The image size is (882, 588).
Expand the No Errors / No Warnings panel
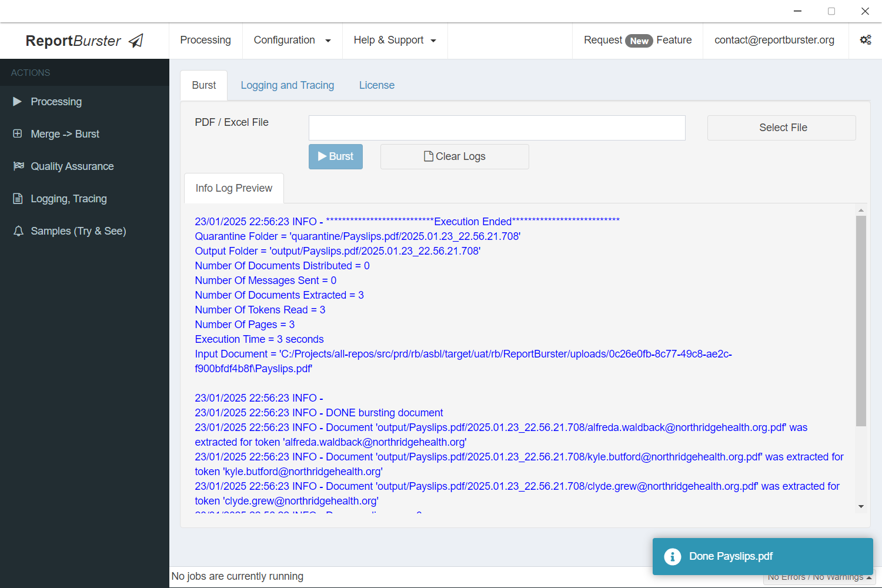click(x=818, y=576)
